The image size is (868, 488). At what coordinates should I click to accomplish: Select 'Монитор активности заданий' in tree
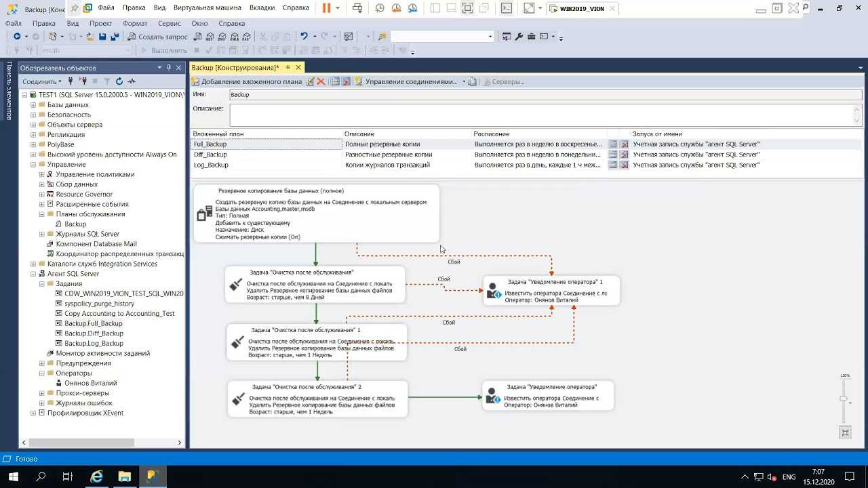point(103,353)
